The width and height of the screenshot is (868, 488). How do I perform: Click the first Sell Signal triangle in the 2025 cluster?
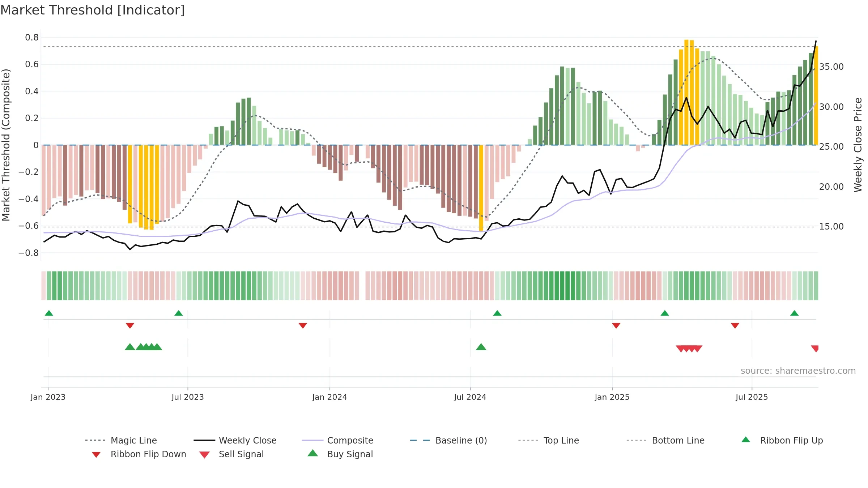[681, 348]
